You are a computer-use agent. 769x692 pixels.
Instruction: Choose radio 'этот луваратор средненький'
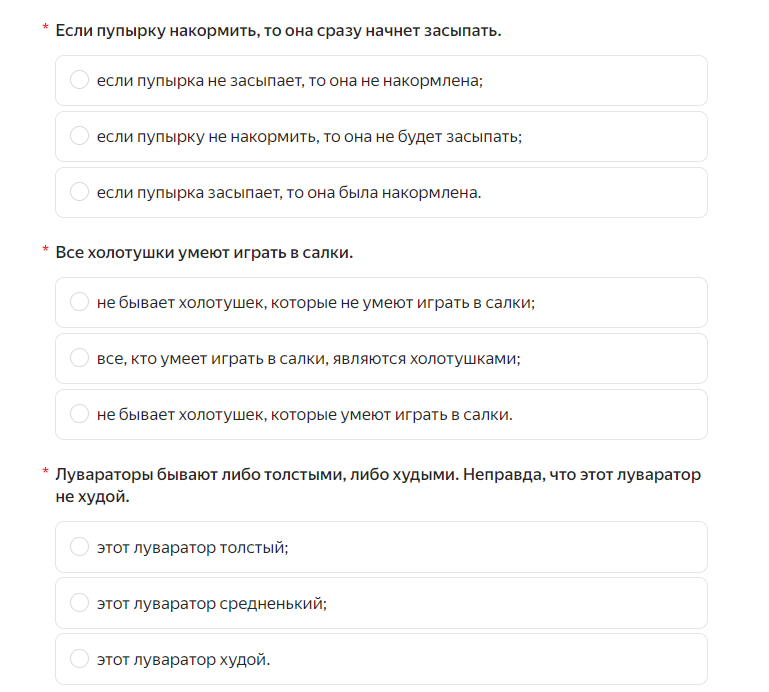(79, 602)
